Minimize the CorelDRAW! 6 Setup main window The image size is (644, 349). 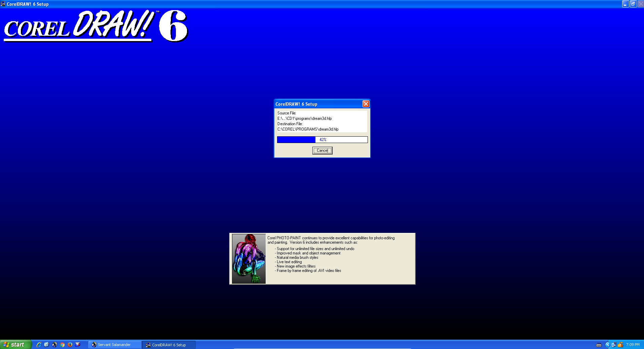pyautogui.click(x=625, y=4)
